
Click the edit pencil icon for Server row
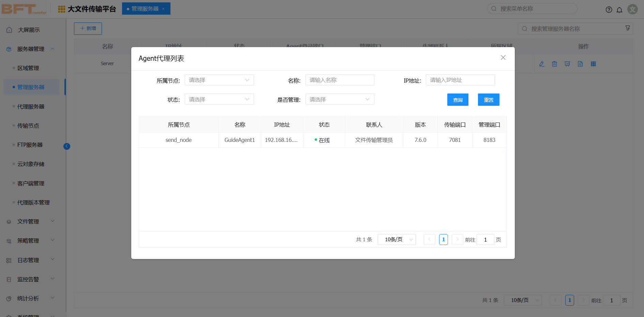click(542, 64)
